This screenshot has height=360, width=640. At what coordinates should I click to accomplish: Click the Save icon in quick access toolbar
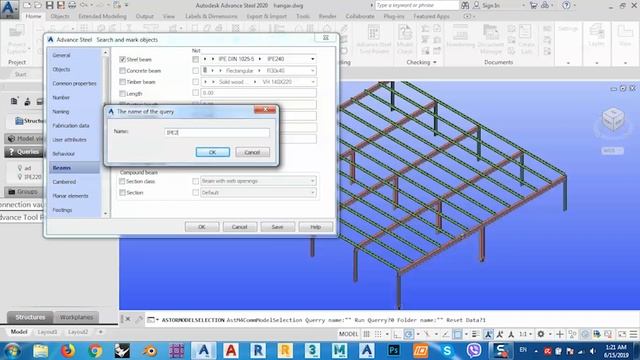point(49,5)
